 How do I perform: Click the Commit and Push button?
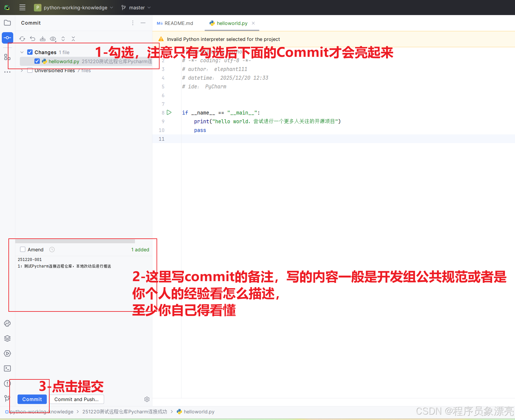[x=77, y=399]
